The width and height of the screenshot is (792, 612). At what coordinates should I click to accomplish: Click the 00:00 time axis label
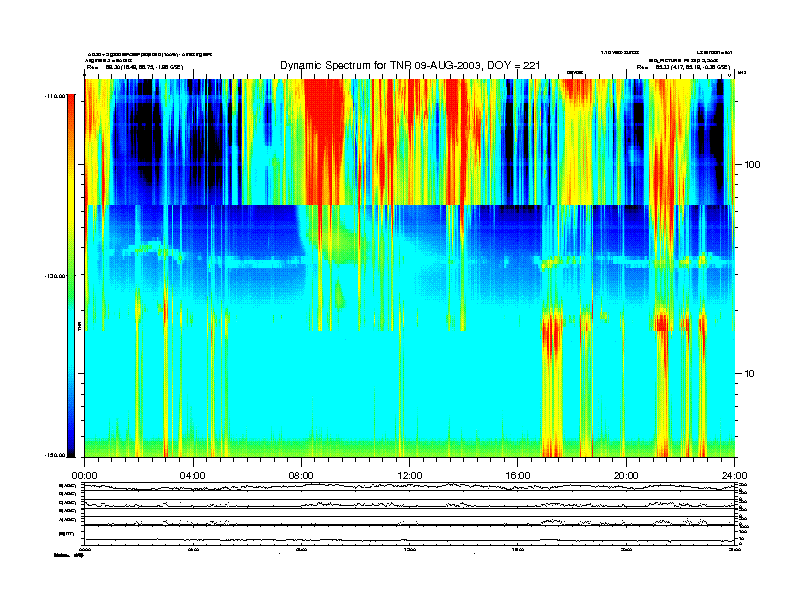point(84,476)
